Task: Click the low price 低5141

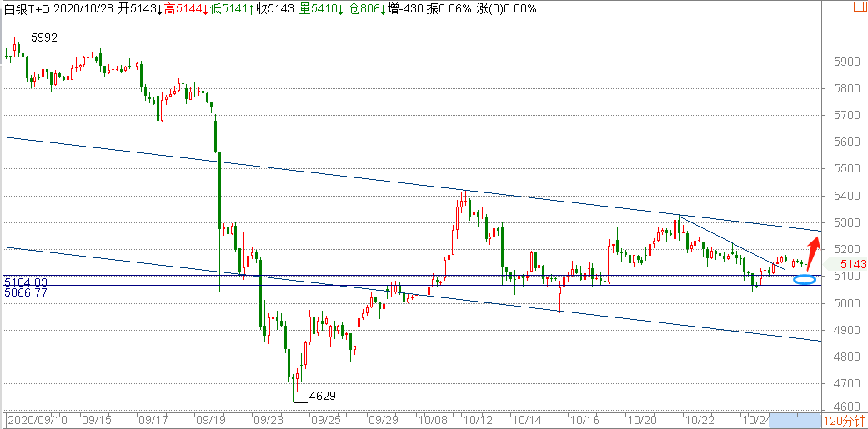Action: coord(233,9)
